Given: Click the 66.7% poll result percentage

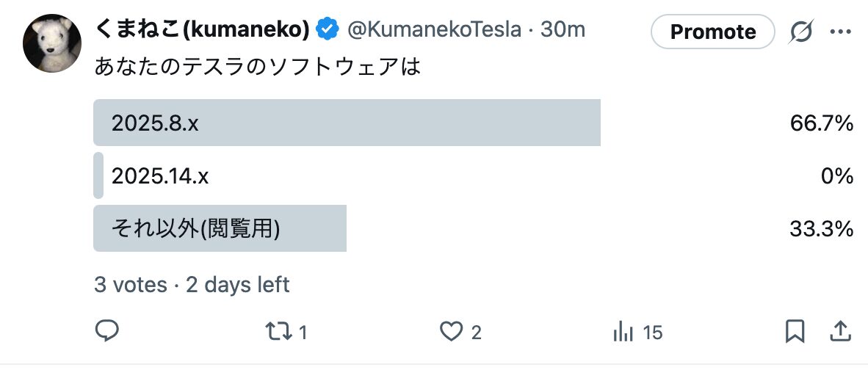Looking at the screenshot, I should coord(821,123).
